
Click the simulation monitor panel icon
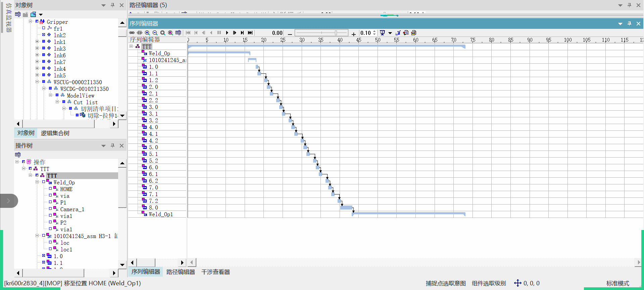coord(382,33)
